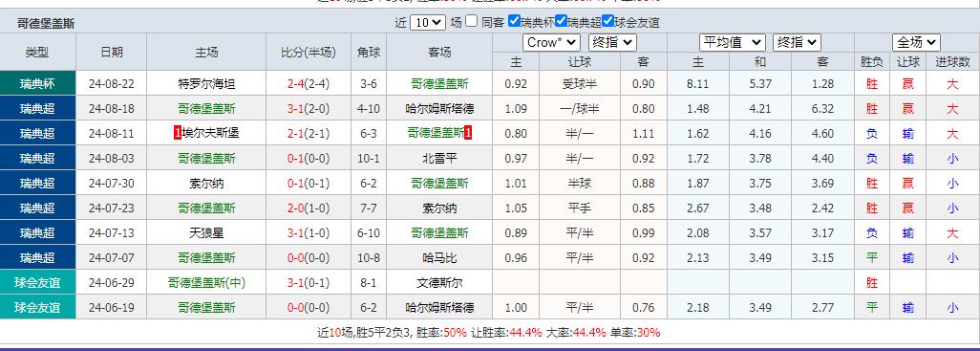
Task: Open the 全场 dropdown
Action: (916, 42)
